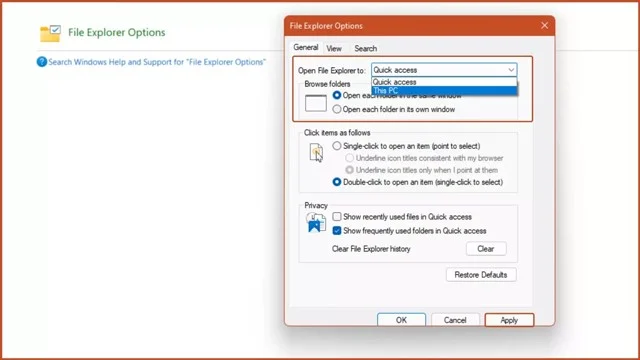Click the File Explorer Options folder icon
The image size is (640, 360).
coord(50,33)
